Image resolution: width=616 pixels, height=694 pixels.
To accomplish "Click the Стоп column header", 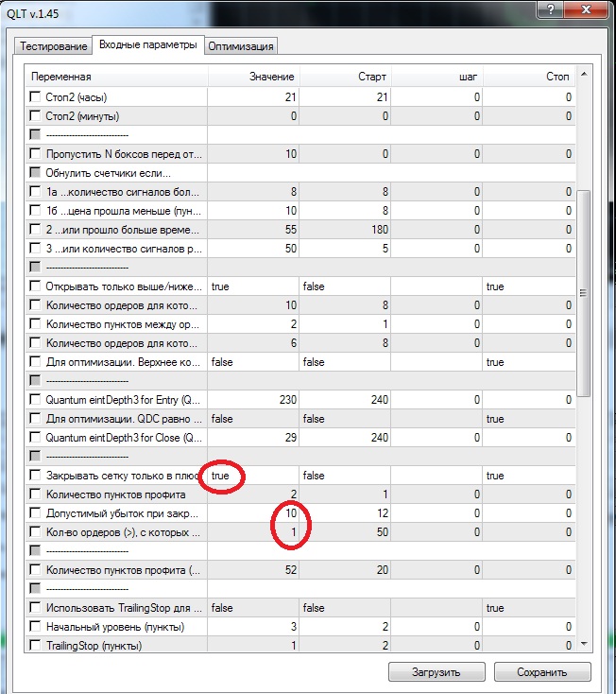I will 529,77.
